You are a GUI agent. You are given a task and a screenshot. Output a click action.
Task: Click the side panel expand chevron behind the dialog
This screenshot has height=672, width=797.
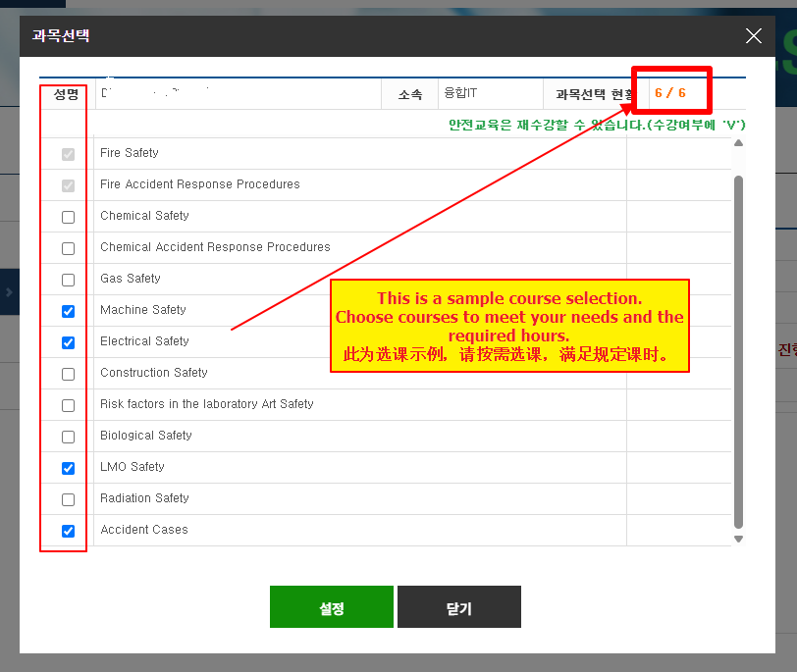9,292
